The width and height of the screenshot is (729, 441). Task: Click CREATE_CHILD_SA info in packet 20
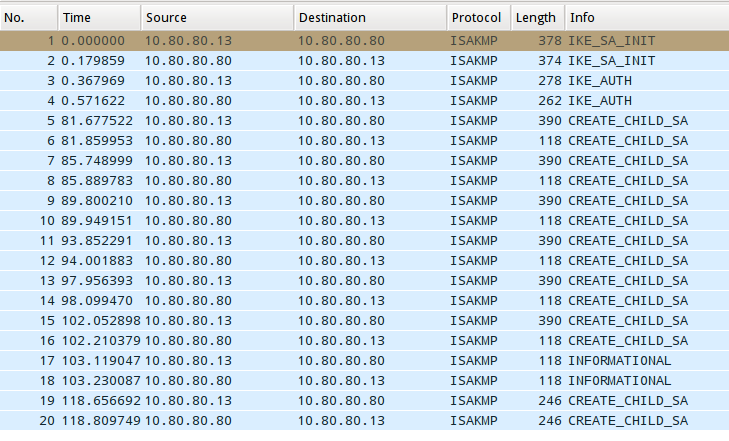[x=628, y=421]
